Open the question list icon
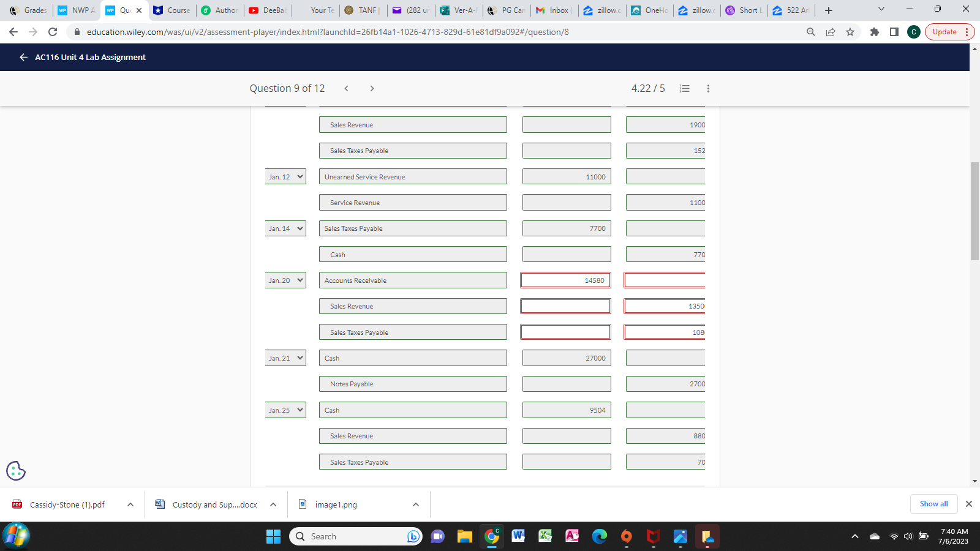The image size is (980, 551). tap(684, 88)
